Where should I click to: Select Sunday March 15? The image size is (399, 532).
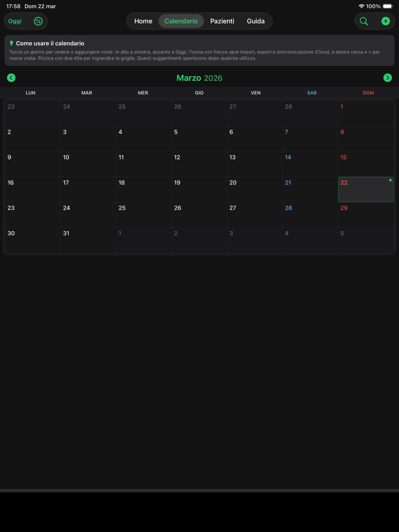366,164
